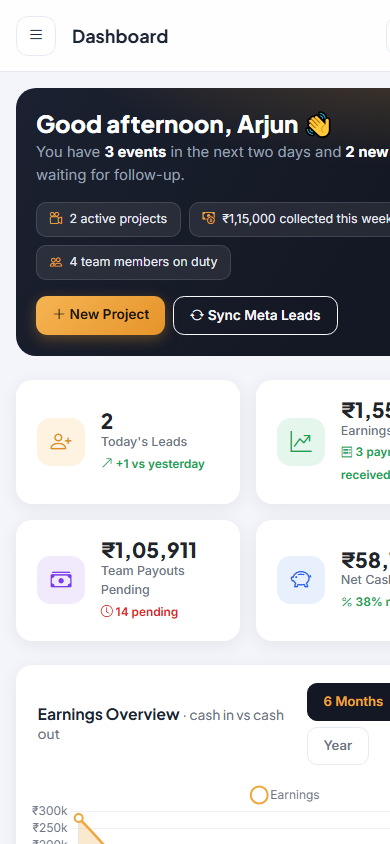Click the camera icon in active projects chip
This screenshot has height=844, width=390.
tap(56, 219)
